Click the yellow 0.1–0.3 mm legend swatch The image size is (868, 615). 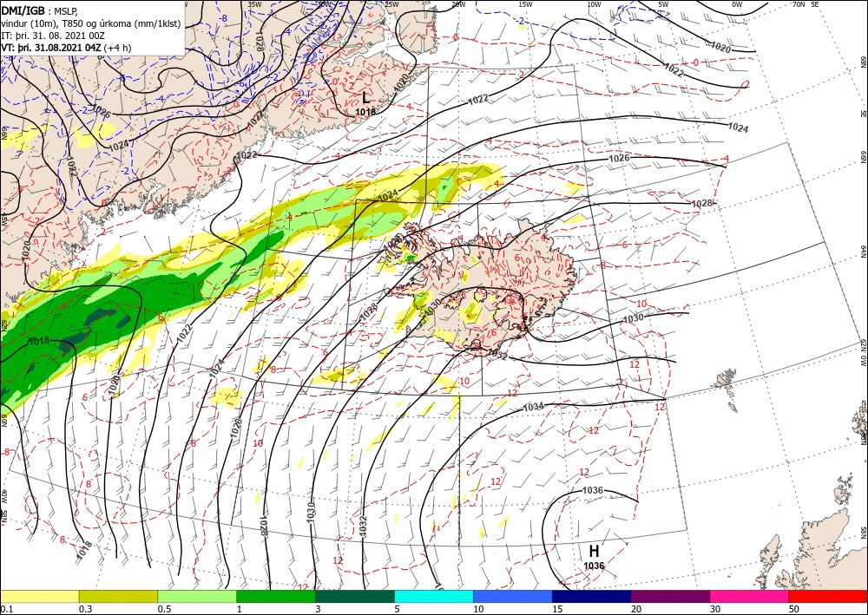tap(39, 596)
